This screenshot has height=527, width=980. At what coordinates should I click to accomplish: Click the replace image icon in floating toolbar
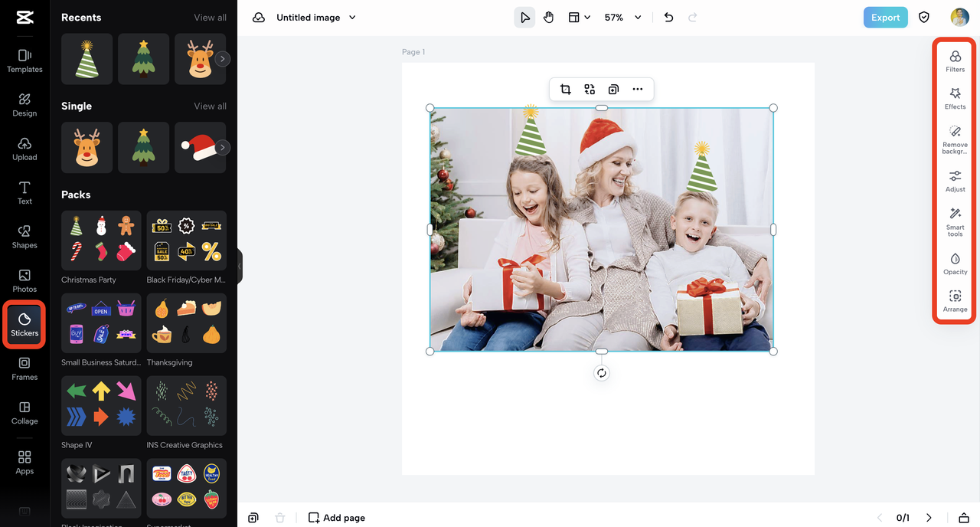(x=590, y=90)
